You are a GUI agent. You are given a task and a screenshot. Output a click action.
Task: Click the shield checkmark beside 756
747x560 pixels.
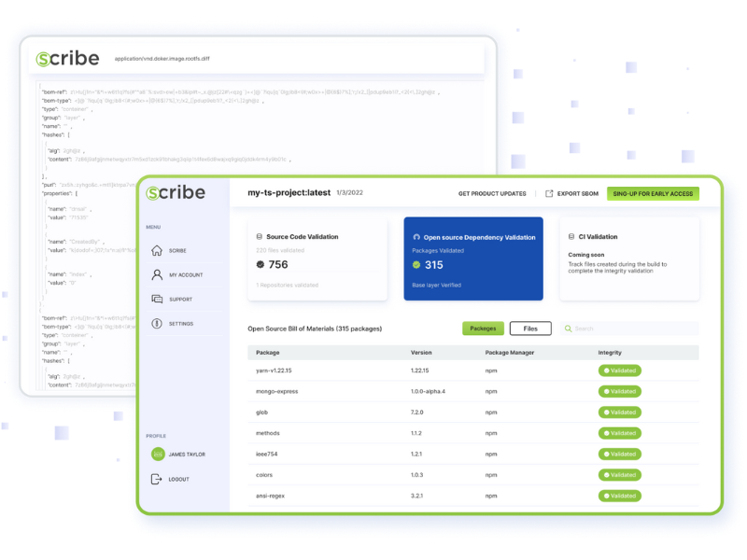(x=261, y=264)
